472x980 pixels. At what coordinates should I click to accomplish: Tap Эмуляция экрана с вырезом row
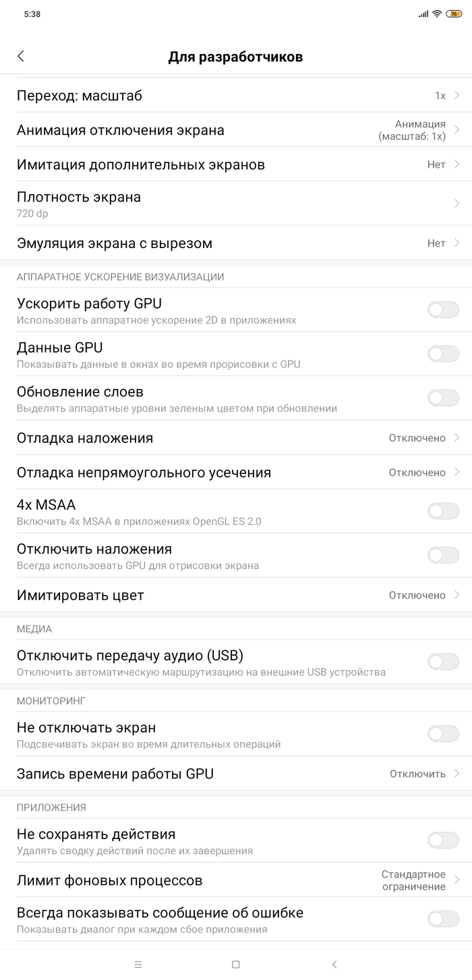pyautogui.click(x=236, y=243)
